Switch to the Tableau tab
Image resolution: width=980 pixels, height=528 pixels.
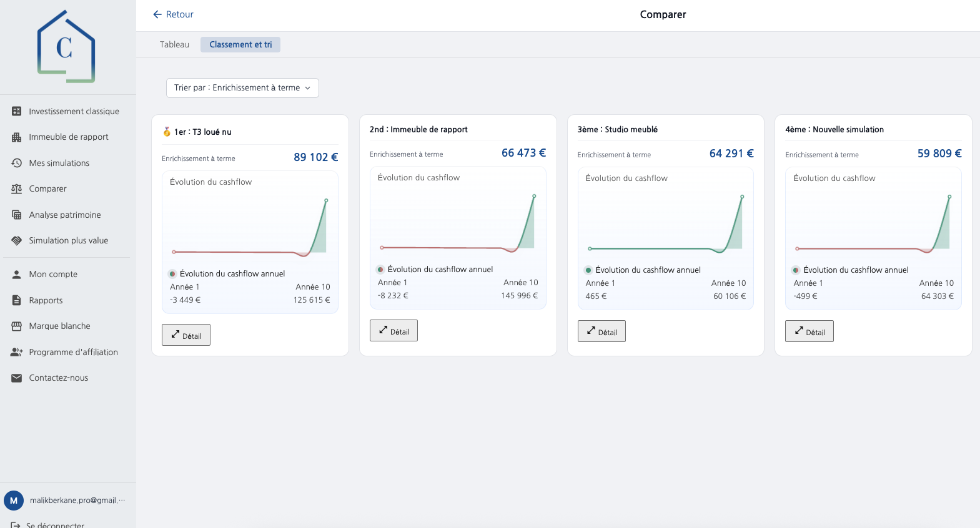(174, 44)
